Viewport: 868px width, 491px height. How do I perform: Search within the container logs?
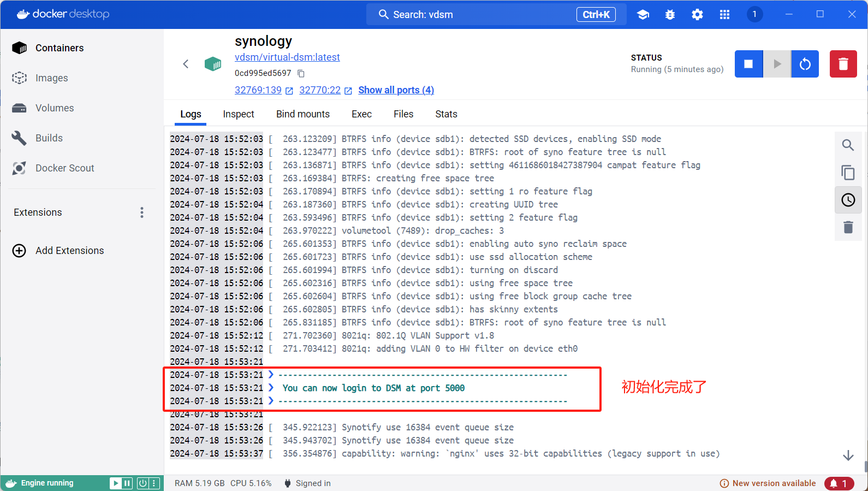(x=848, y=145)
